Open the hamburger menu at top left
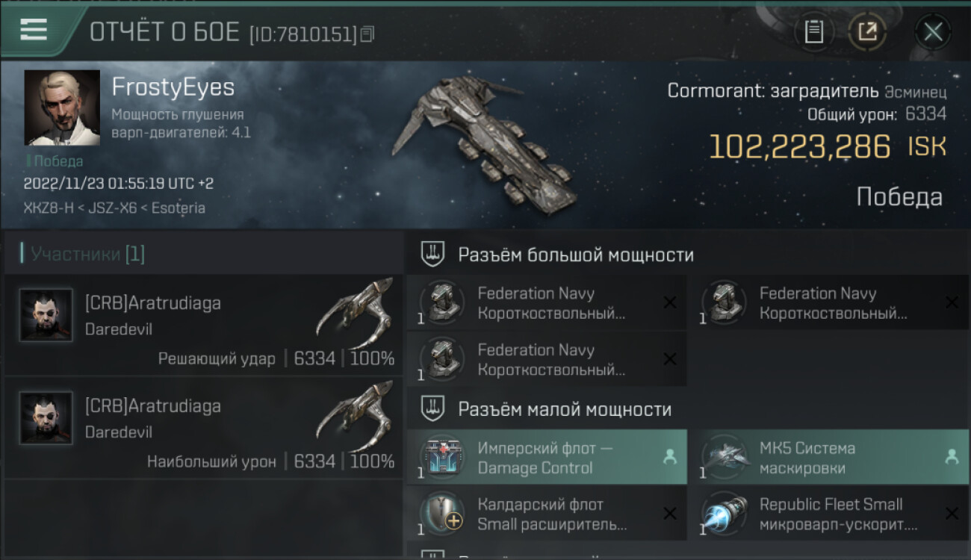This screenshot has width=971, height=560. coord(34,30)
